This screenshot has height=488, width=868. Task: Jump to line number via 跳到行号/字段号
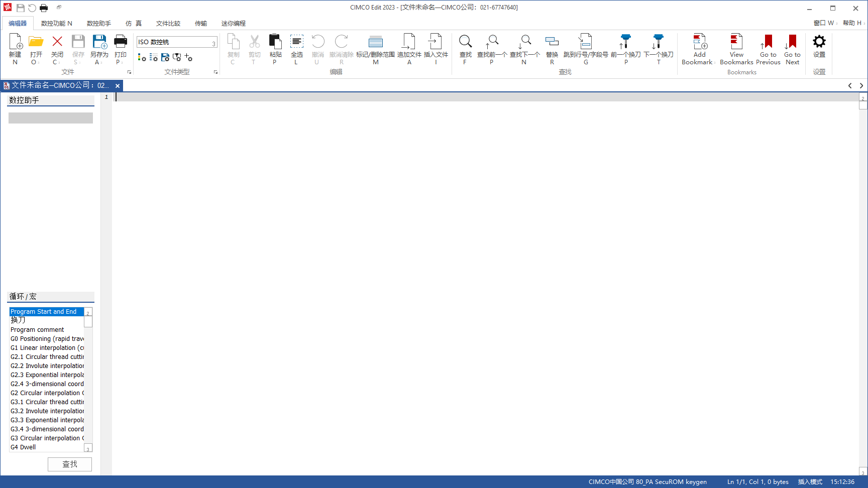(x=586, y=49)
